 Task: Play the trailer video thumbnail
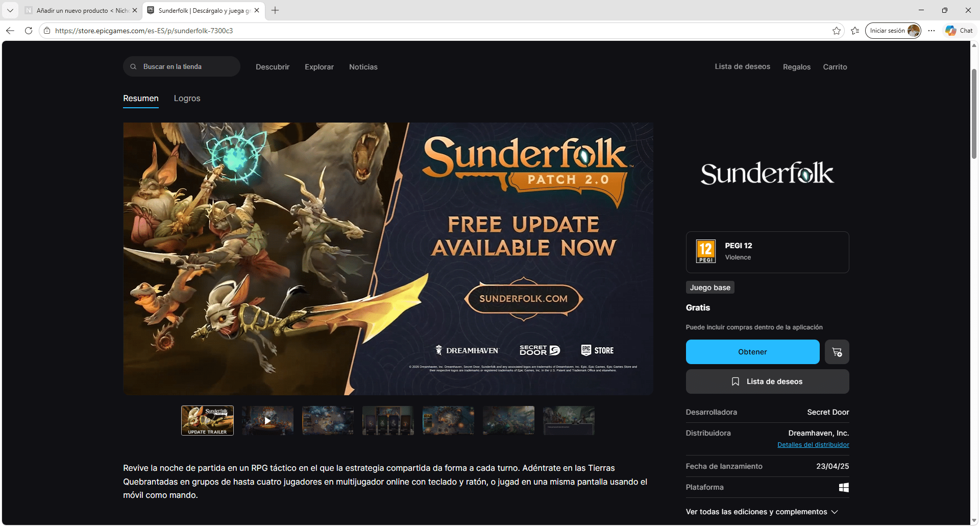[x=267, y=421]
